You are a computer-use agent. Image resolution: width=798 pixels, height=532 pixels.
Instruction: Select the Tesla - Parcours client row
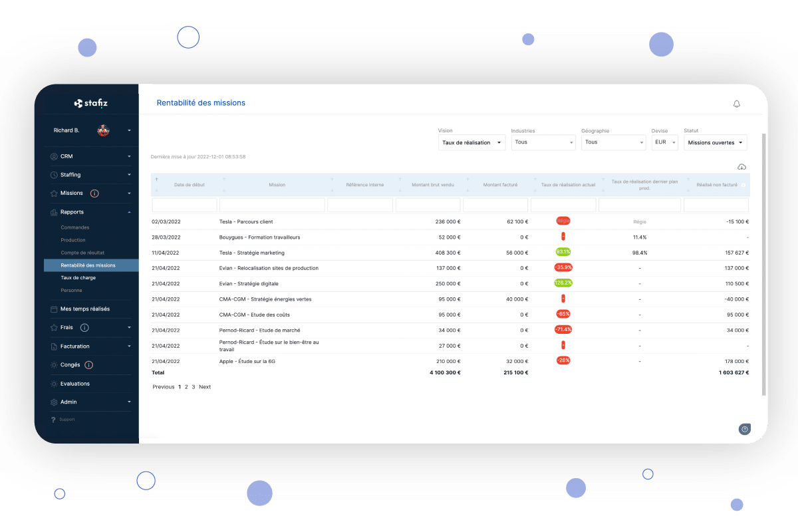(x=450, y=221)
